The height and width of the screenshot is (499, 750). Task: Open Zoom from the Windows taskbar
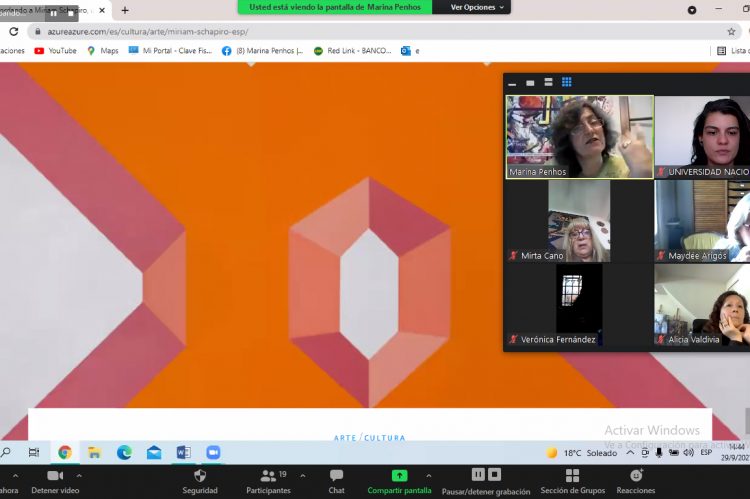213,452
